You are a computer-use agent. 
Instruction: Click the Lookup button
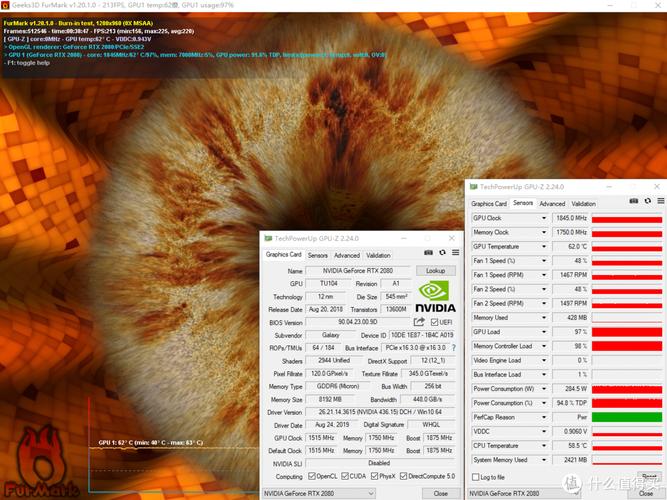436,271
